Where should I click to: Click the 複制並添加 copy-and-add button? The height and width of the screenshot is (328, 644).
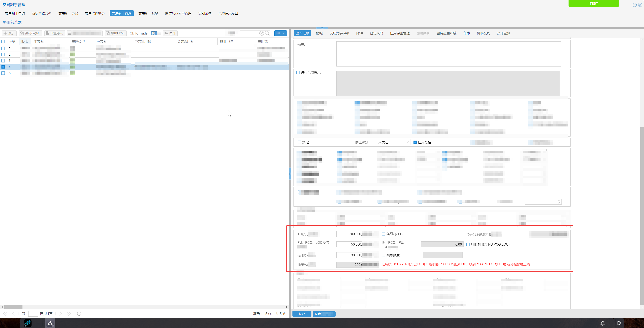tap(30, 33)
